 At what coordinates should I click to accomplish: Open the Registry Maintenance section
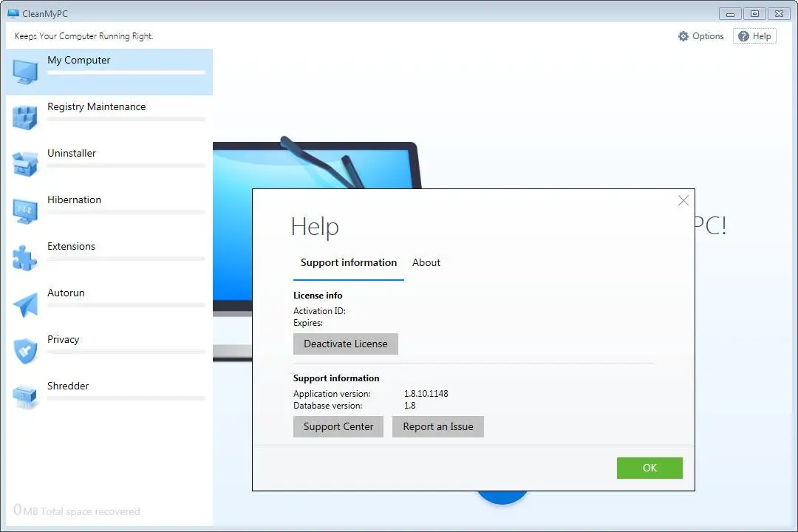(109, 118)
